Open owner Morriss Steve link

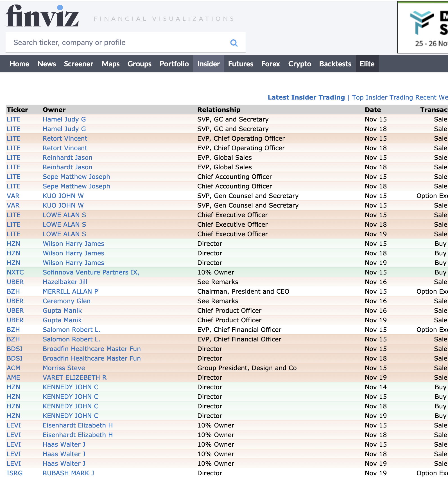click(64, 368)
